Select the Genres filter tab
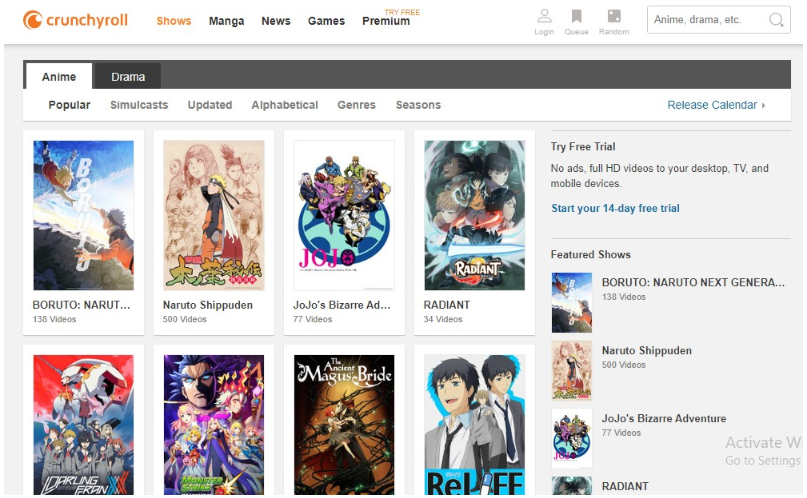The height and width of the screenshot is (498, 807). pos(356,105)
